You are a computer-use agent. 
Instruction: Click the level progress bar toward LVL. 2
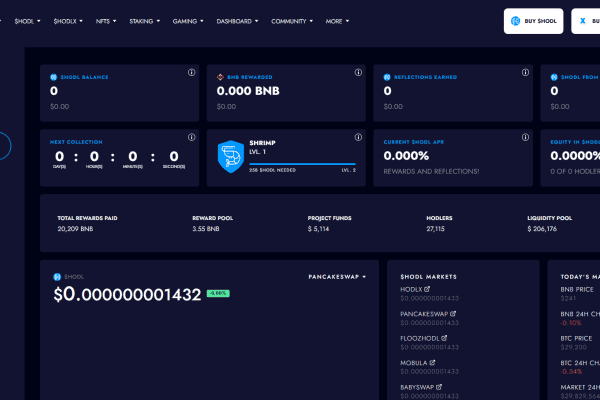tap(302, 164)
